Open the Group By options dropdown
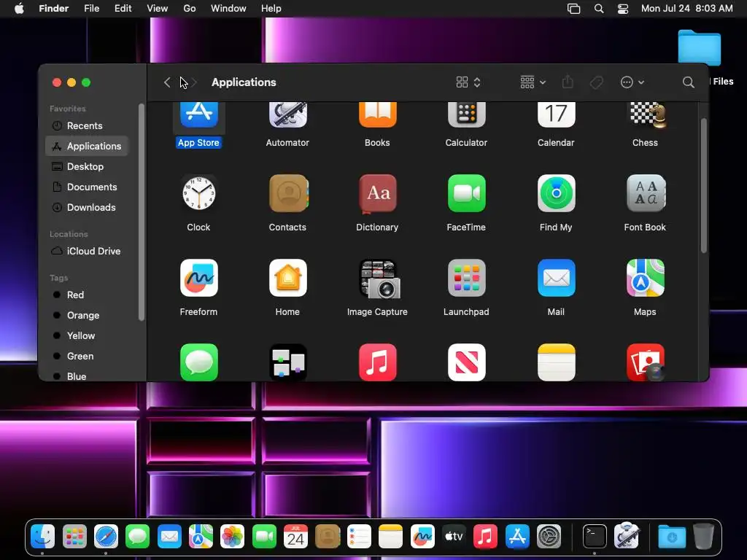This screenshot has width=747, height=560. coord(533,82)
